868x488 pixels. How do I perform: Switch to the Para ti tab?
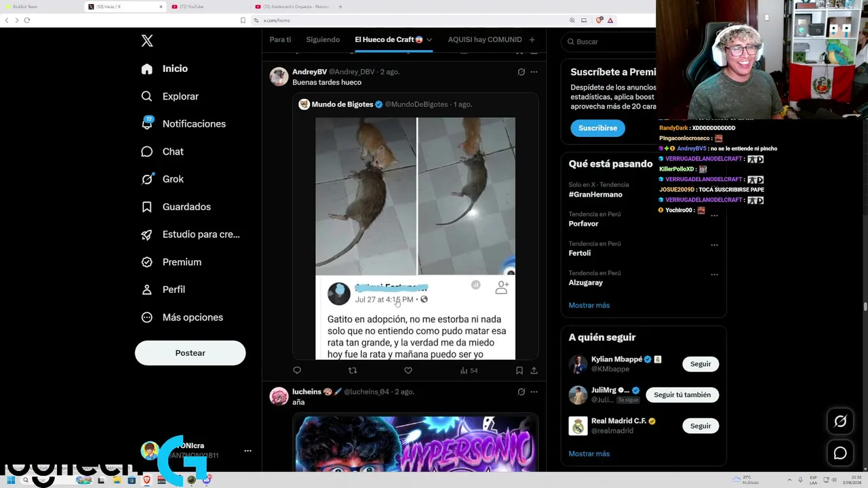point(280,39)
